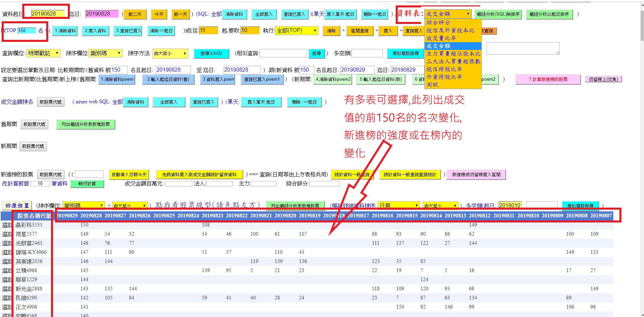Viewport: 644px width, 317px height.
Task: Click 選取 link for 晶彩科3535
Action: click(7, 225)
